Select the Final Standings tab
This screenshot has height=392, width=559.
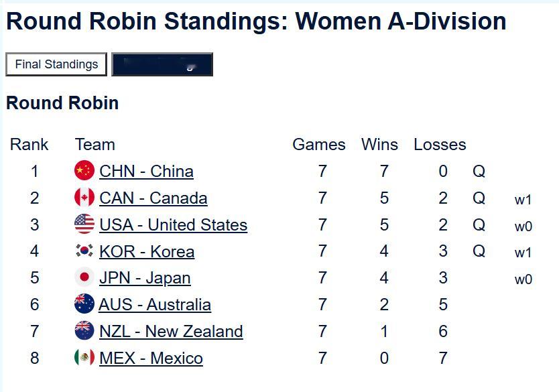(56, 64)
